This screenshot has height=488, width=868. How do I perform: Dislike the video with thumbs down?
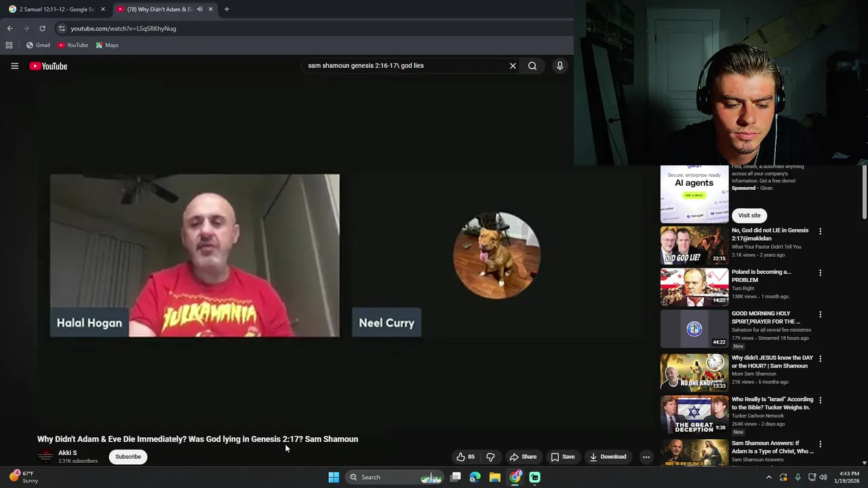coord(490,457)
